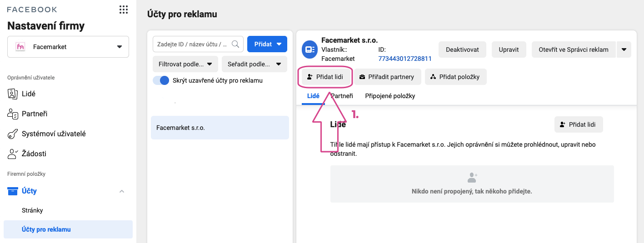Select the Stránky menu item
The image size is (644, 243).
(32, 210)
